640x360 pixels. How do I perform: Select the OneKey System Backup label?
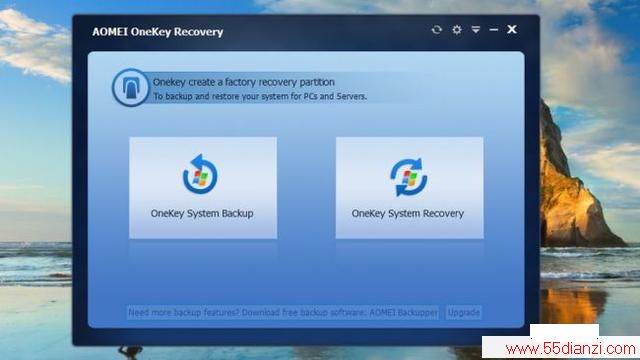click(x=202, y=213)
